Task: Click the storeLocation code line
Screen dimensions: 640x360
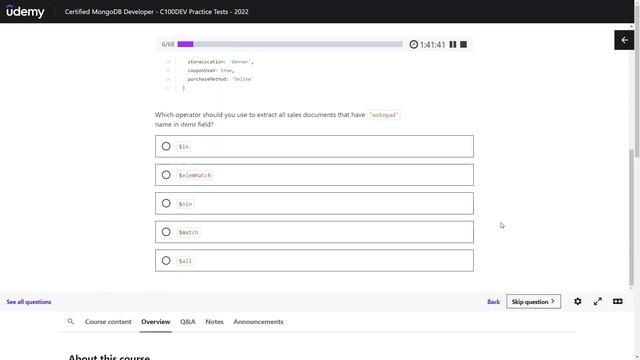Action: click(x=220, y=62)
